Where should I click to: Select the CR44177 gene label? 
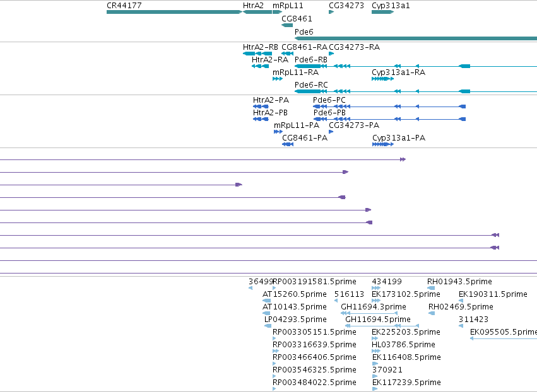[124, 6]
